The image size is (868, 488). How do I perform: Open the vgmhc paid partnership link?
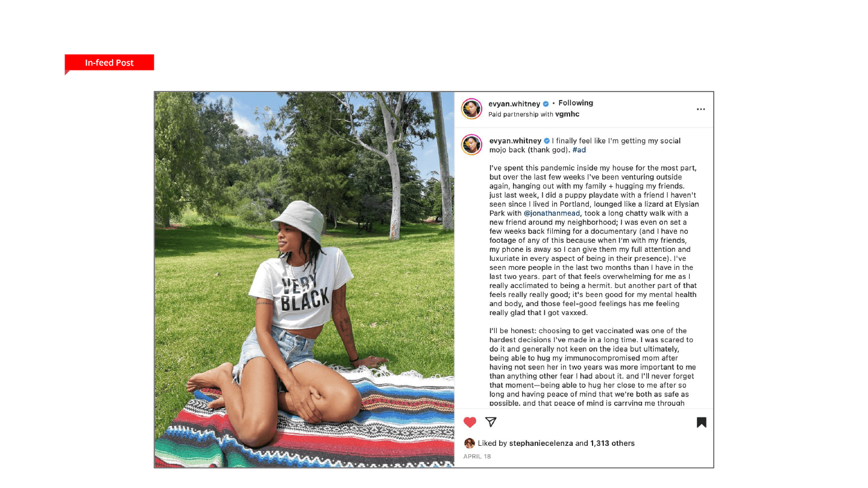[567, 114]
